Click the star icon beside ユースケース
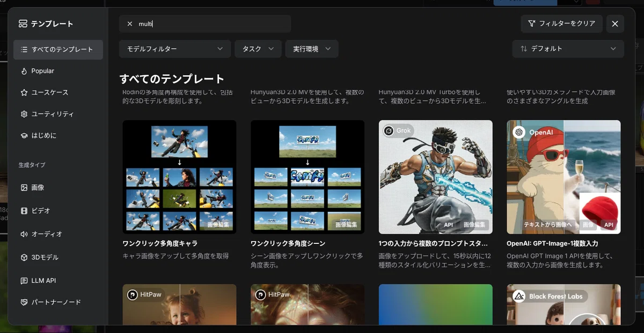 (24, 92)
